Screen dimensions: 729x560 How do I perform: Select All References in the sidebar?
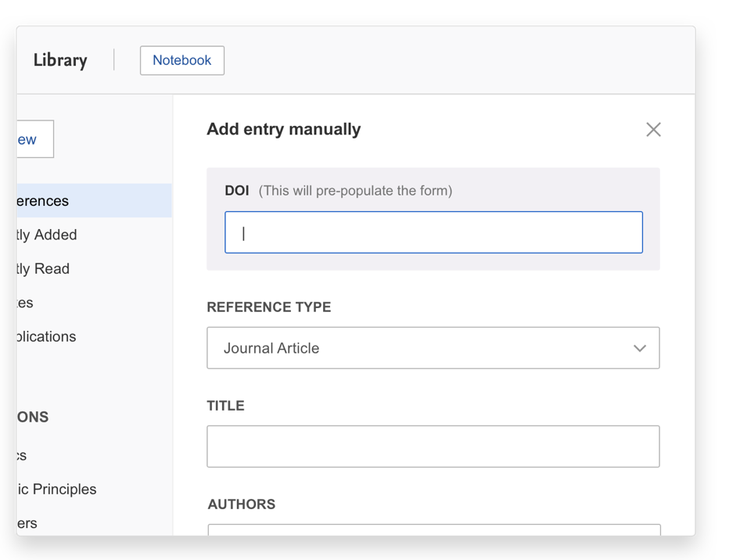point(43,201)
